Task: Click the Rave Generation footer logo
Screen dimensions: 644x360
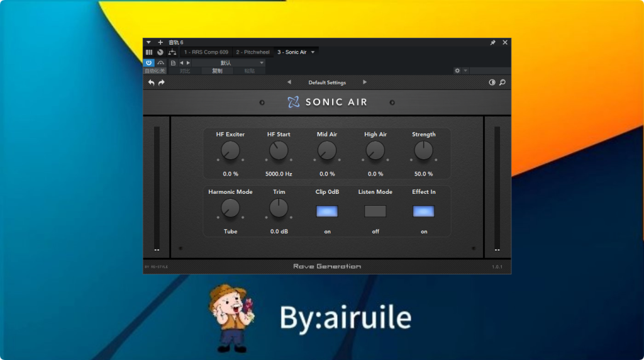Action: point(327,266)
